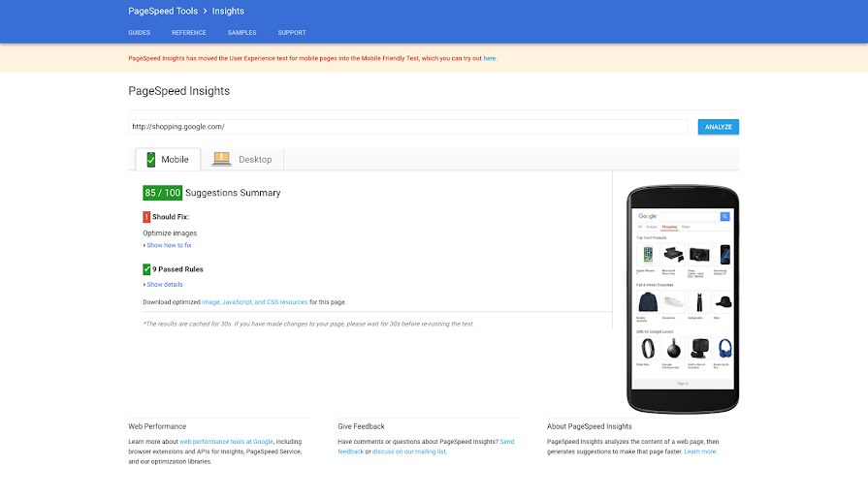Open the Insights breadcrumb link

tap(228, 11)
